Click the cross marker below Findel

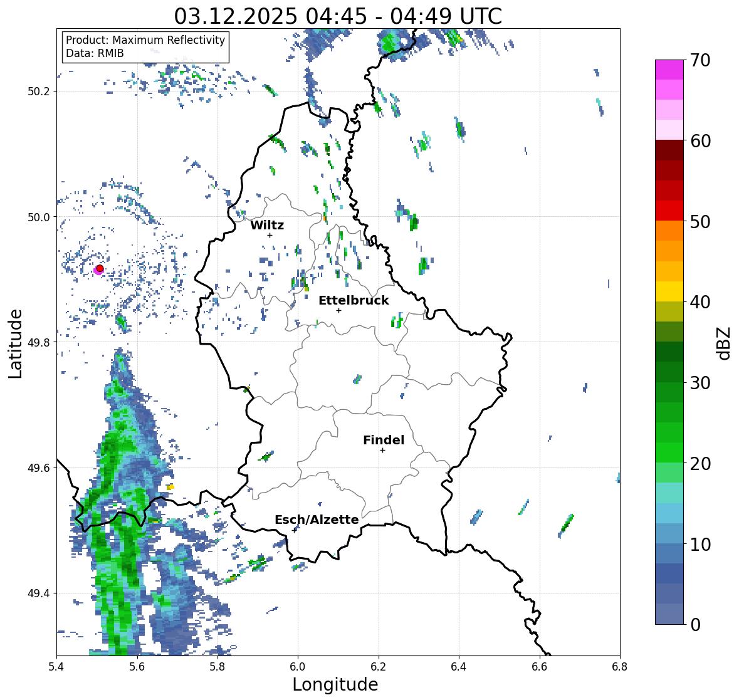tap(383, 451)
